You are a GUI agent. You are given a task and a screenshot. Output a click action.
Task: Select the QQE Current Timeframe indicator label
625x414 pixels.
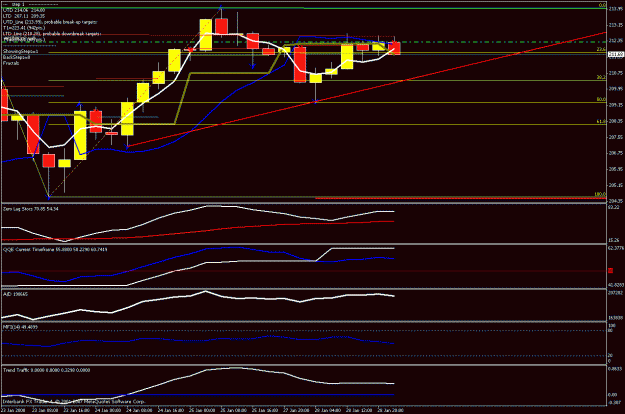(55, 249)
